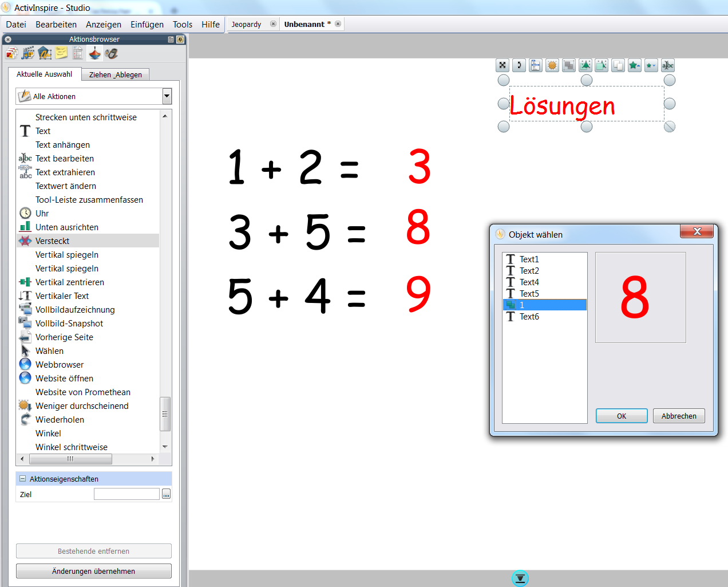Open the Object Browser icon

coord(45,53)
